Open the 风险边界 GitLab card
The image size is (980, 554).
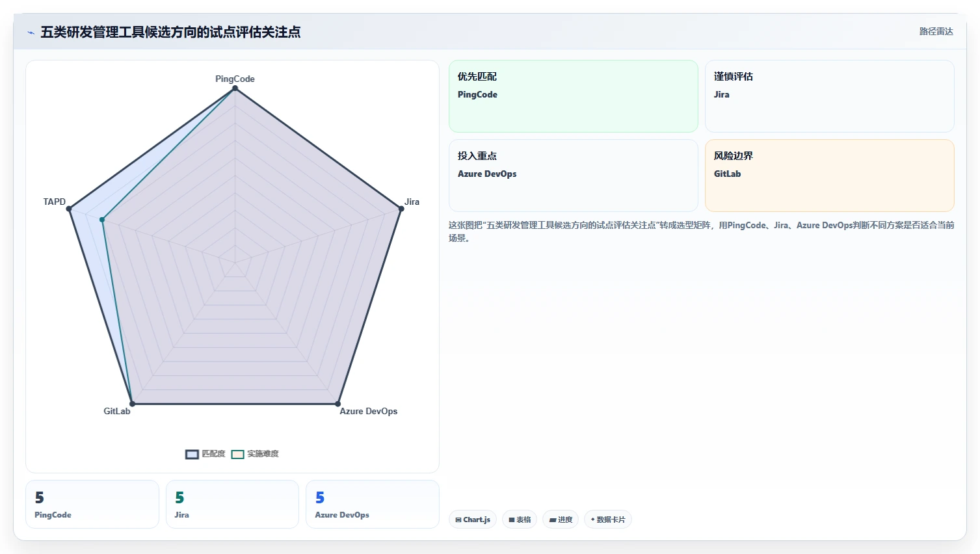[830, 176]
